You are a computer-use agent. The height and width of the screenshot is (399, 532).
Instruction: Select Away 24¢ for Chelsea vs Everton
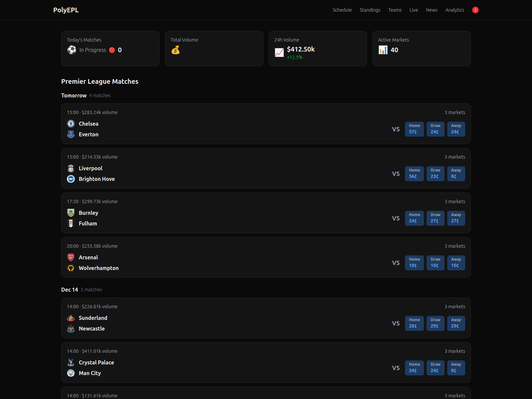coord(456,129)
